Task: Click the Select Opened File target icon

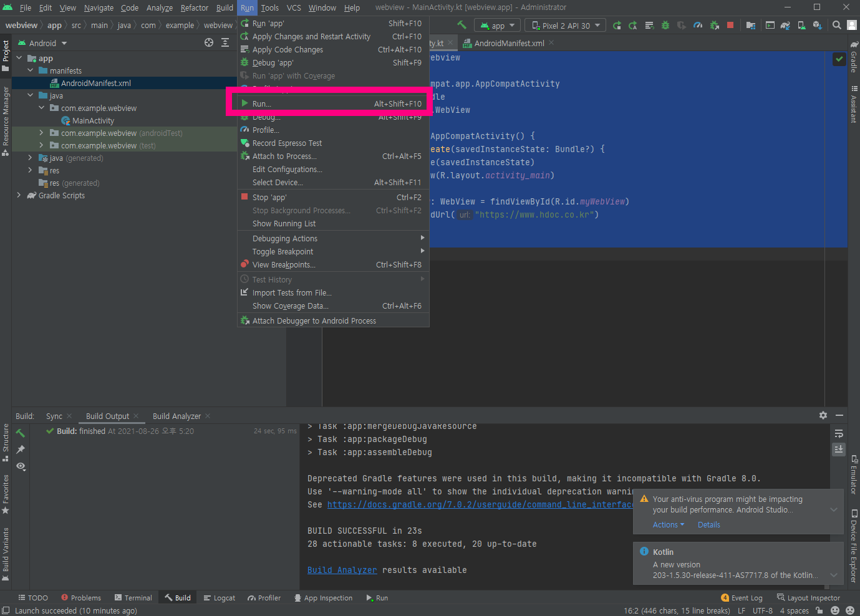Action: pos(209,43)
